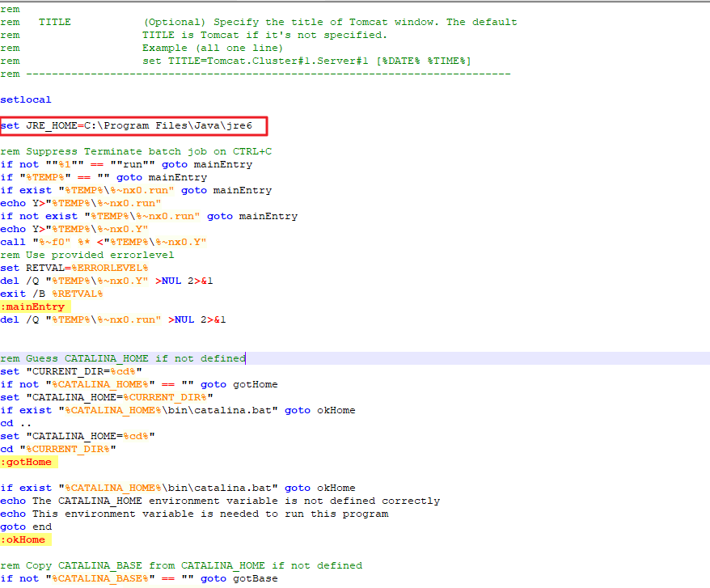Image resolution: width=710 pixels, height=588 pixels.
Task: Click the 'rem Copy CATALINA_BASE from CATALINA_HOME' comment
Action: coord(181,566)
